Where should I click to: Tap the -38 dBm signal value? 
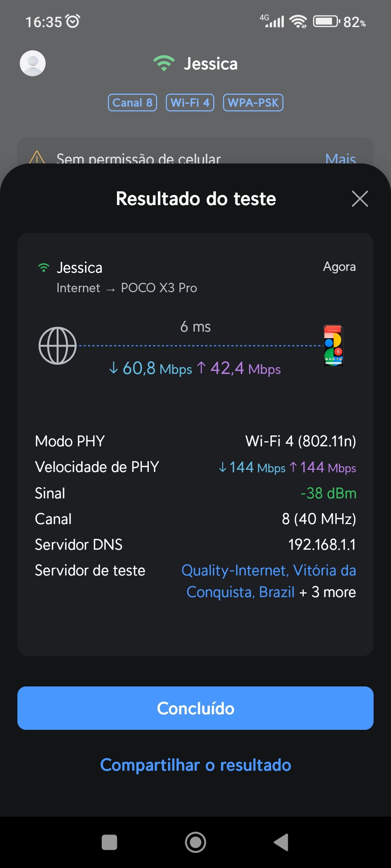click(328, 493)
